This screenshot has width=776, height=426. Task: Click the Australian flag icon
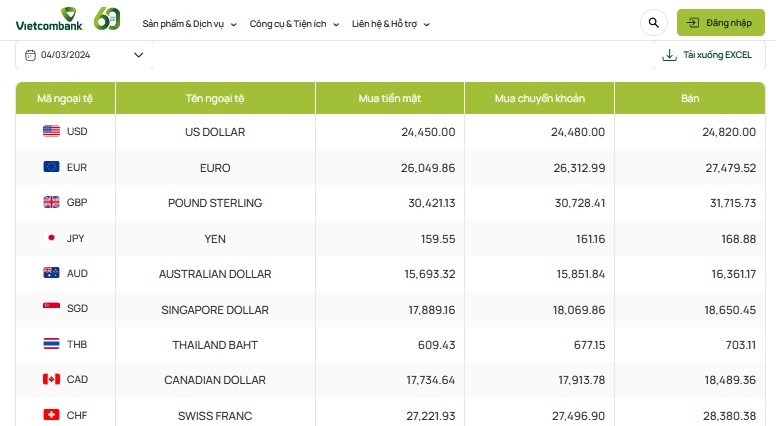tap(52, 273)
